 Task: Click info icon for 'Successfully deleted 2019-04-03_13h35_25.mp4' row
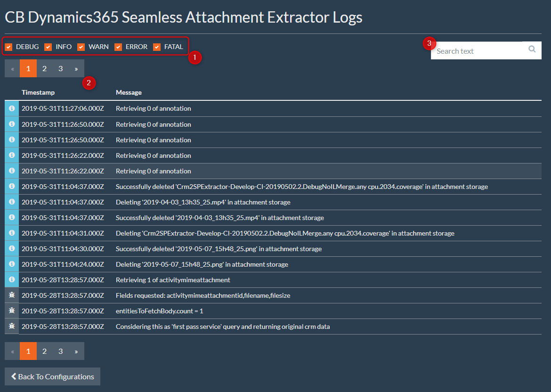12,217
